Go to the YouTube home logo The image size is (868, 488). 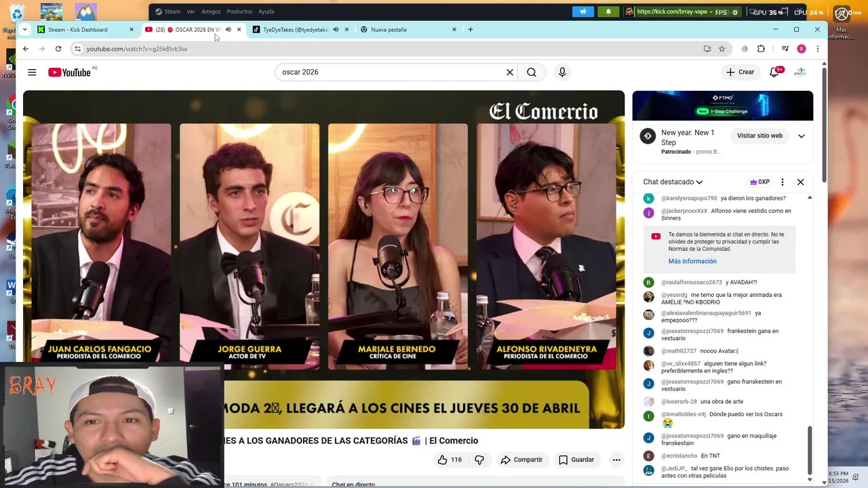69,73
